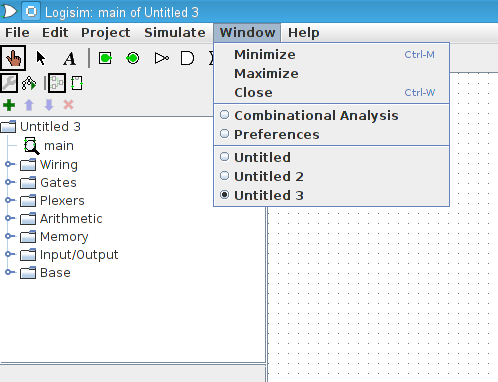Screen dimensions: 498x382
Task: Select the Text tool 'A' icon
Action: point(69,59)
